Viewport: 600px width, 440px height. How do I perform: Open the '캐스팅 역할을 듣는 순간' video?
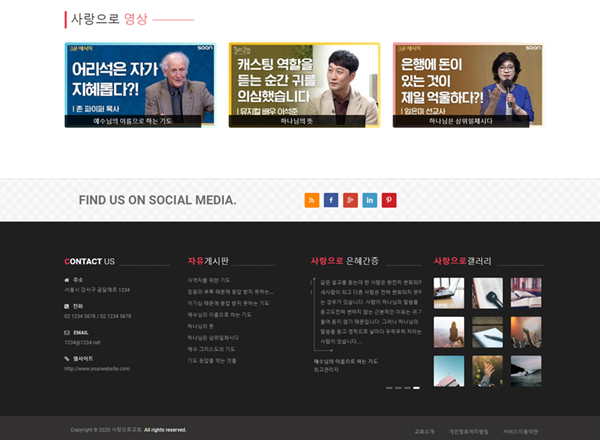304,85
